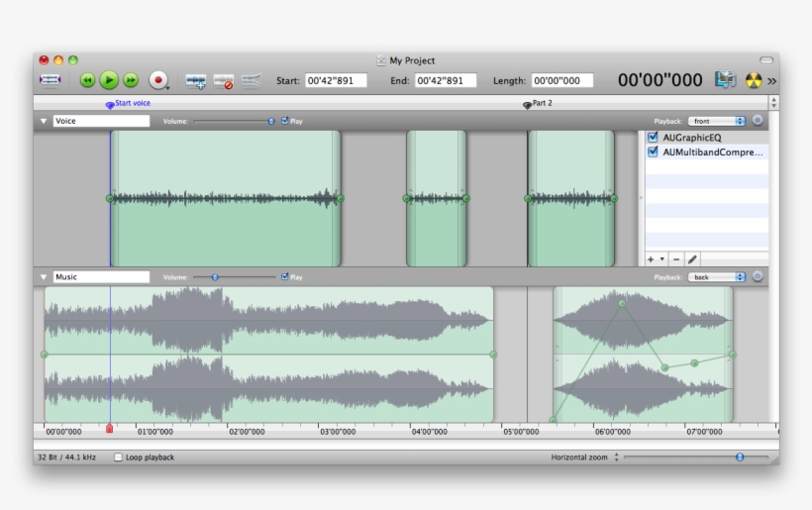Image resolution: width=812 pixels, height=510 pixels.
Task: Open the add effect dropdown arrow
Action: tap(661, 259)
